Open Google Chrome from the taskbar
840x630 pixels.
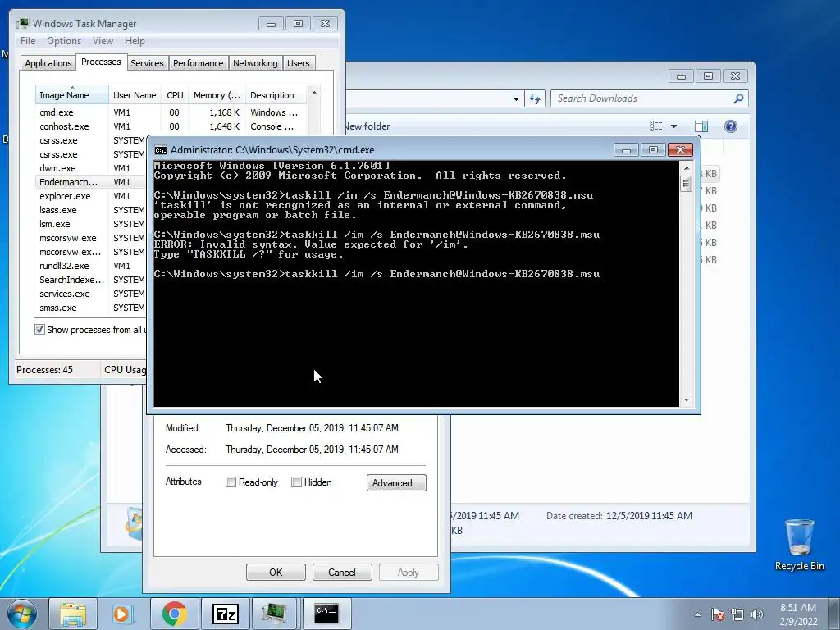[x=174, y=614]
